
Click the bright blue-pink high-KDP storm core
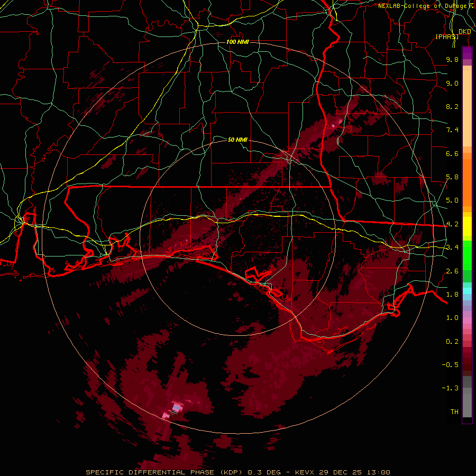pyautogui.click(x=176, y=407)
